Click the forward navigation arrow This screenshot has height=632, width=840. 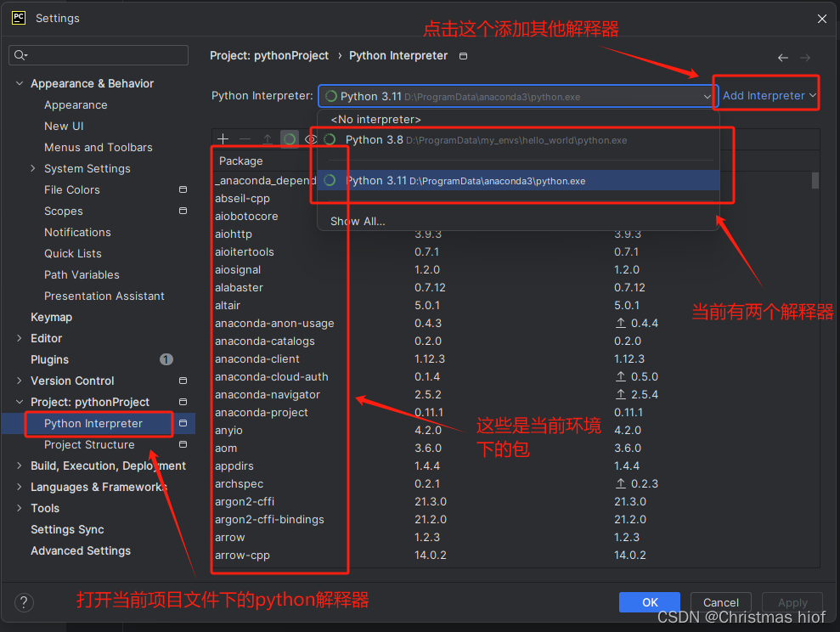tap(804, 57)
